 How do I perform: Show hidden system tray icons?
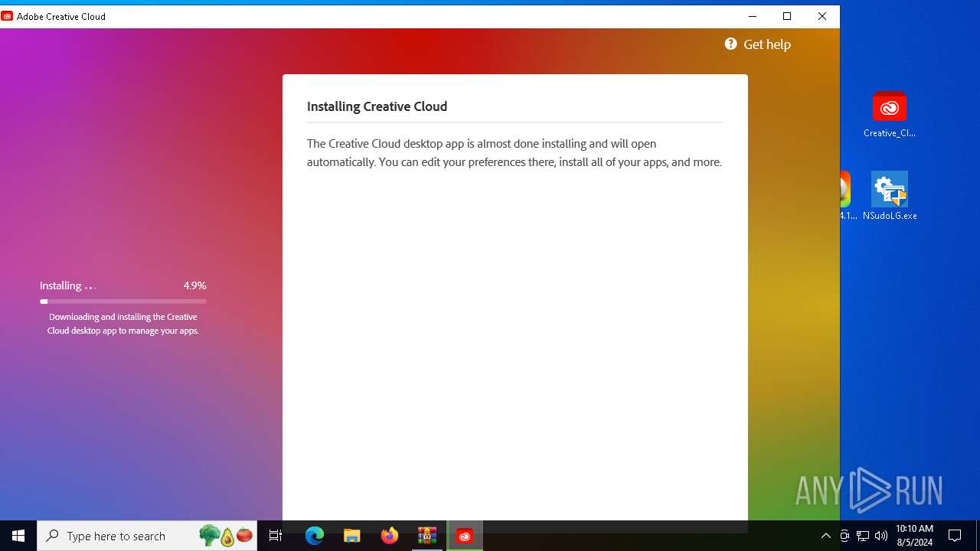click(825, 536)
